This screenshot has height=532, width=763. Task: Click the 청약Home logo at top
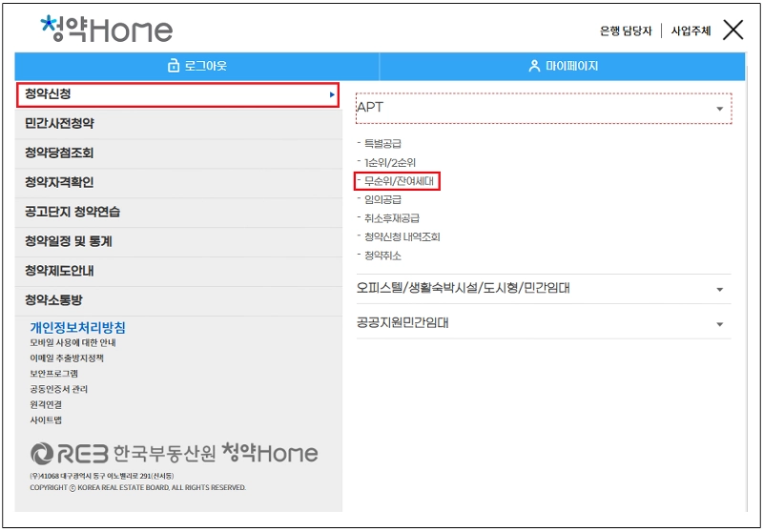coord(107,29)
